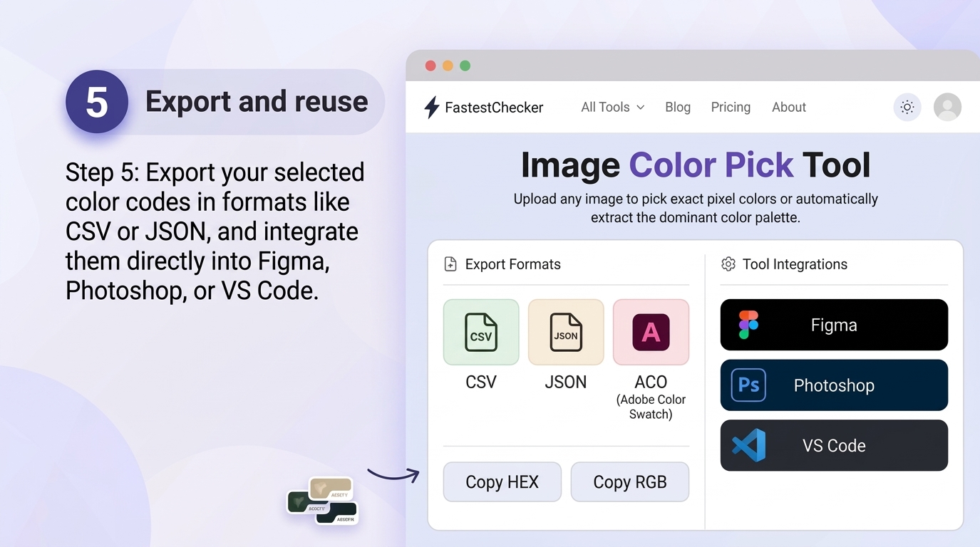Launch the Photoshop integration
Screen dimensions: 980x547
(834, 385)
